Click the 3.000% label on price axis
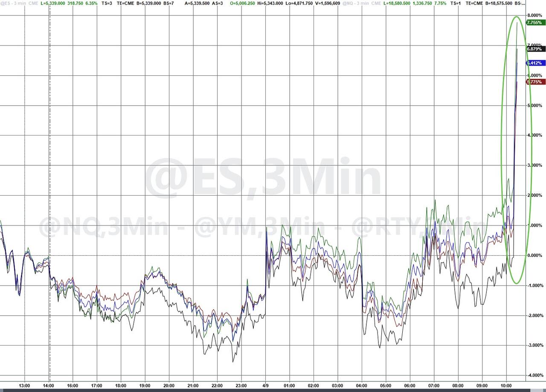The width and height of the screenshot is (546, 392). pyautogui.click(x=534, y=165)
